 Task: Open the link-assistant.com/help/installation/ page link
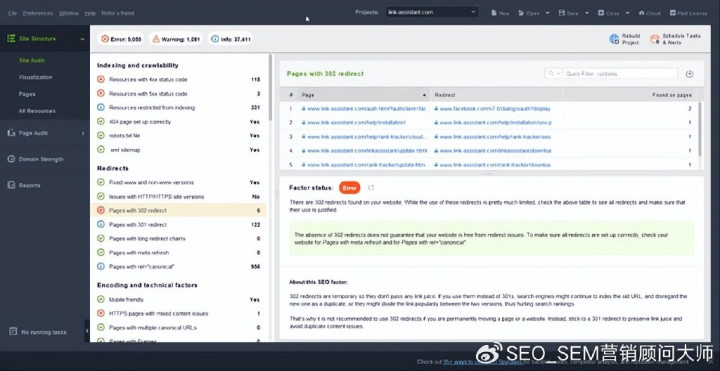click(356, 123)
